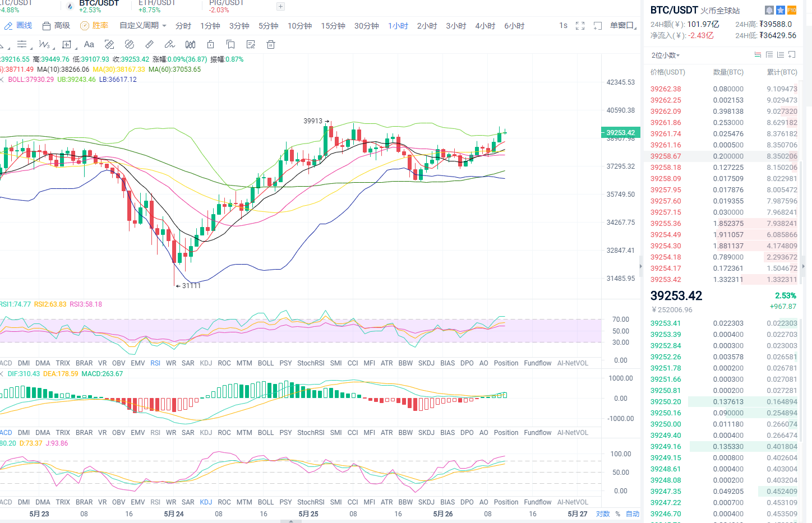Click the lock drawings icon
The image size is (812, 523).
tap(210, 44)
